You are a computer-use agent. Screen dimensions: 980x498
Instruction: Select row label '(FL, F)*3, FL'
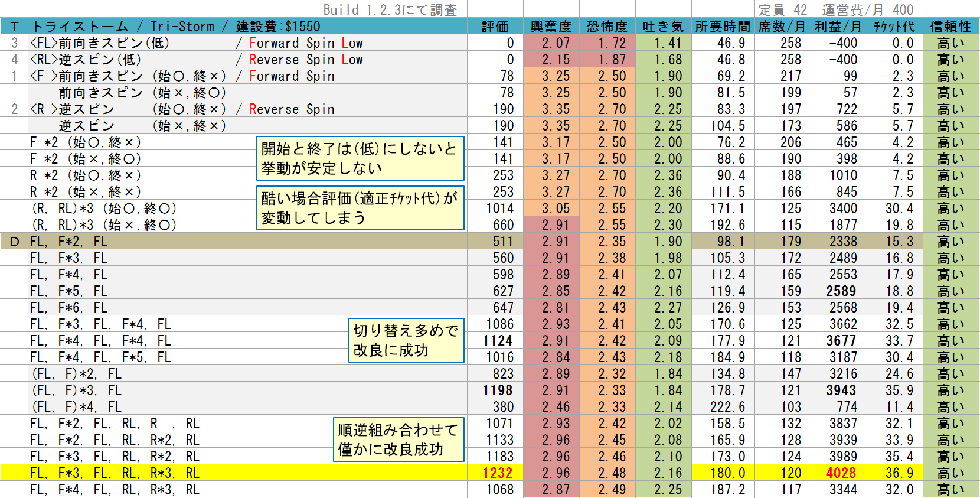pos(76,390)
